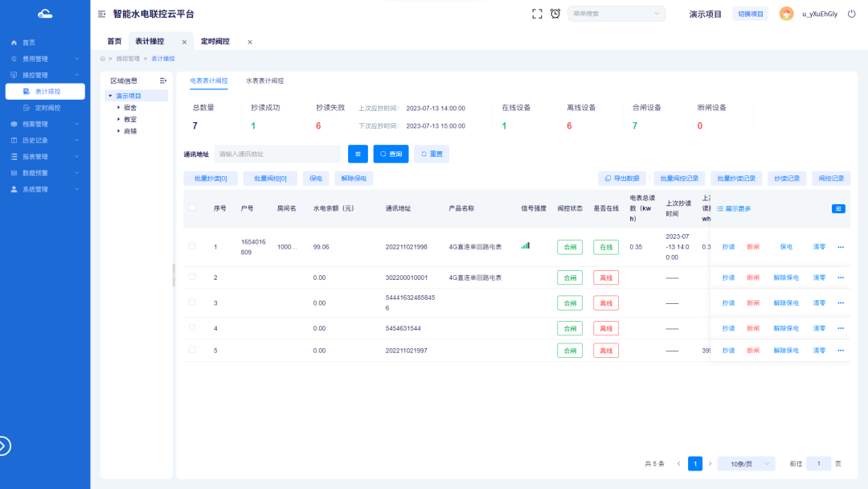Enter fullscreen mode icon
Screen dimensions: 868x489
[x=537, y=14]
